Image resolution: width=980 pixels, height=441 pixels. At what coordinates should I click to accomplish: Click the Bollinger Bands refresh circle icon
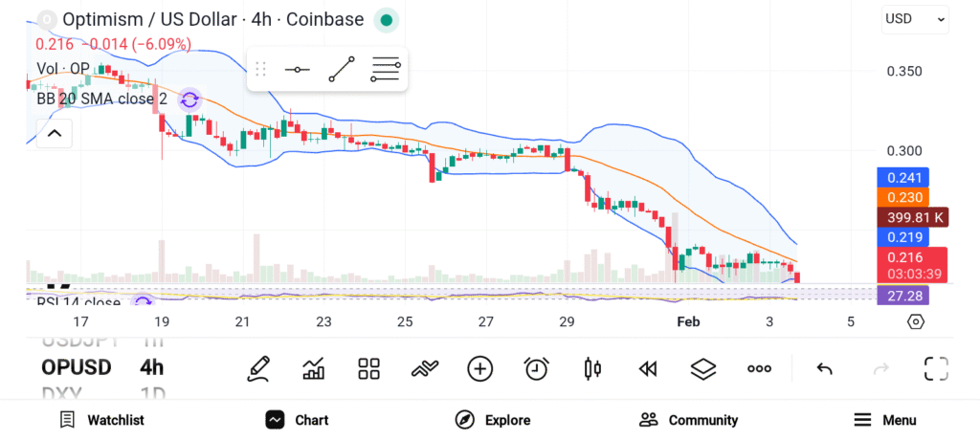point(189,99)
